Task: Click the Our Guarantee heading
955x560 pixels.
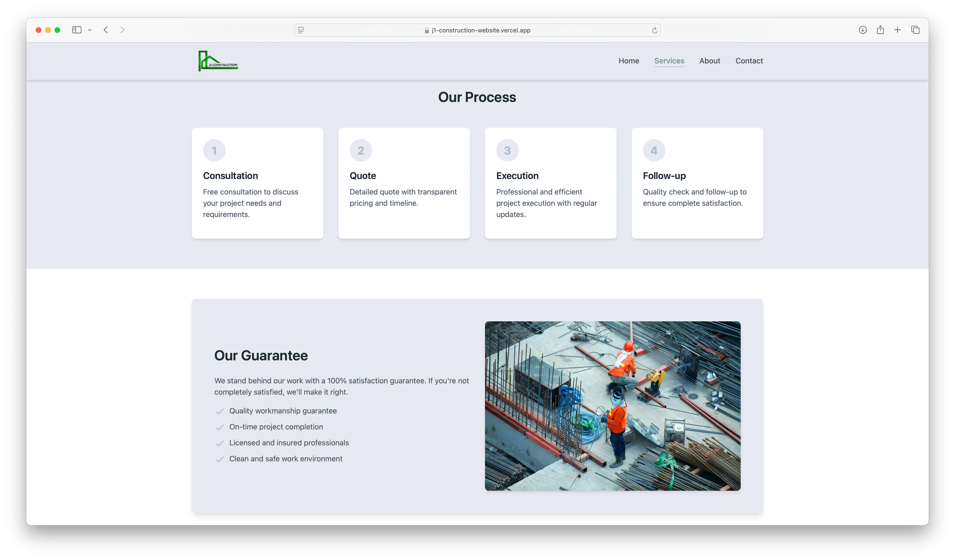Action: coord(261,355)
